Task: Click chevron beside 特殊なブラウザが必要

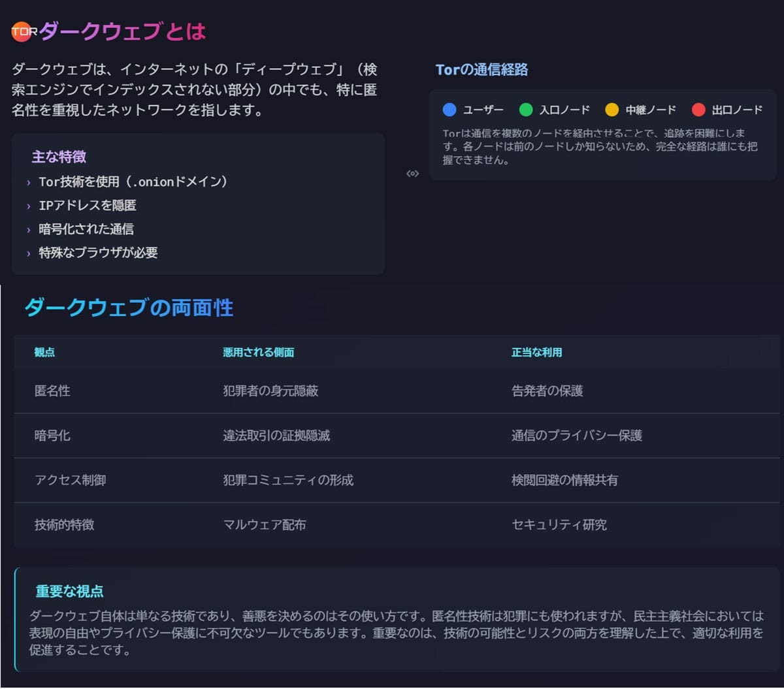Action: [x=29, y=253]
